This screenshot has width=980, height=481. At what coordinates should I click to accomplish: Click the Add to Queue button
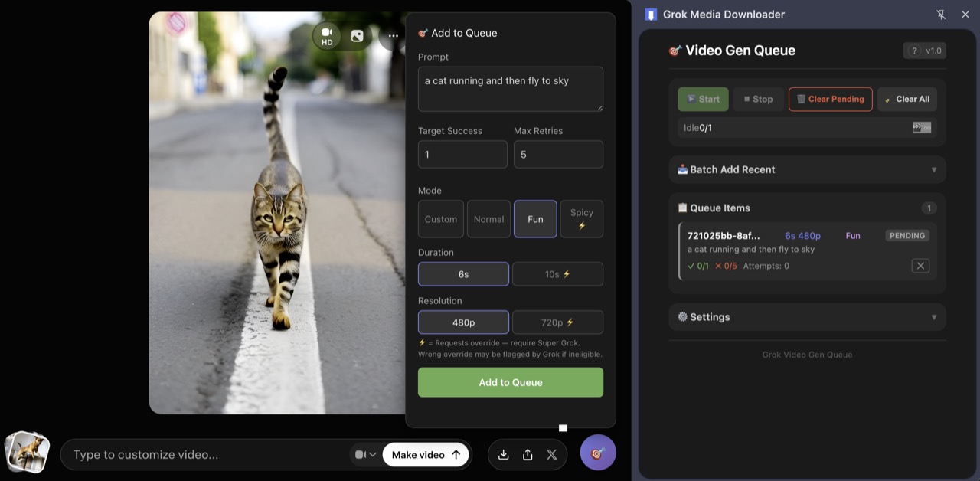point(510,382)
